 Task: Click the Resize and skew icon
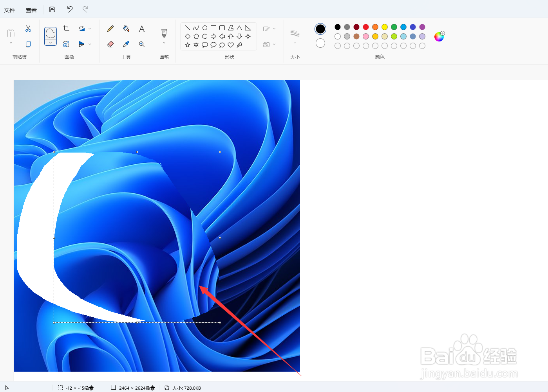66,44
